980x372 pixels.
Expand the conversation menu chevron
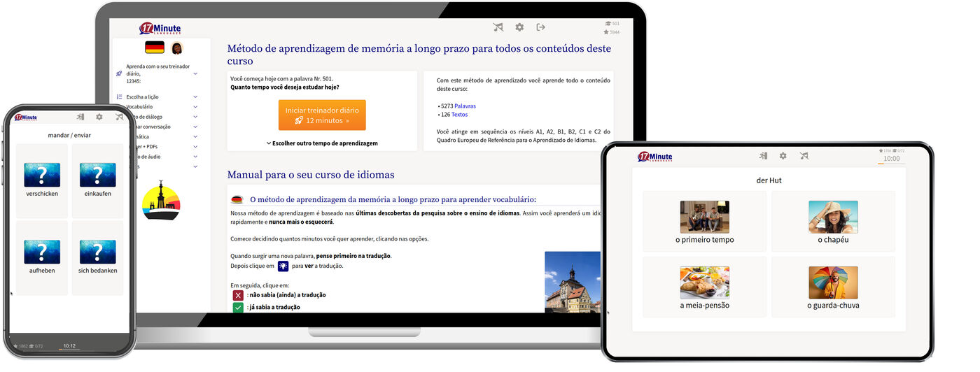click(195, 127)
